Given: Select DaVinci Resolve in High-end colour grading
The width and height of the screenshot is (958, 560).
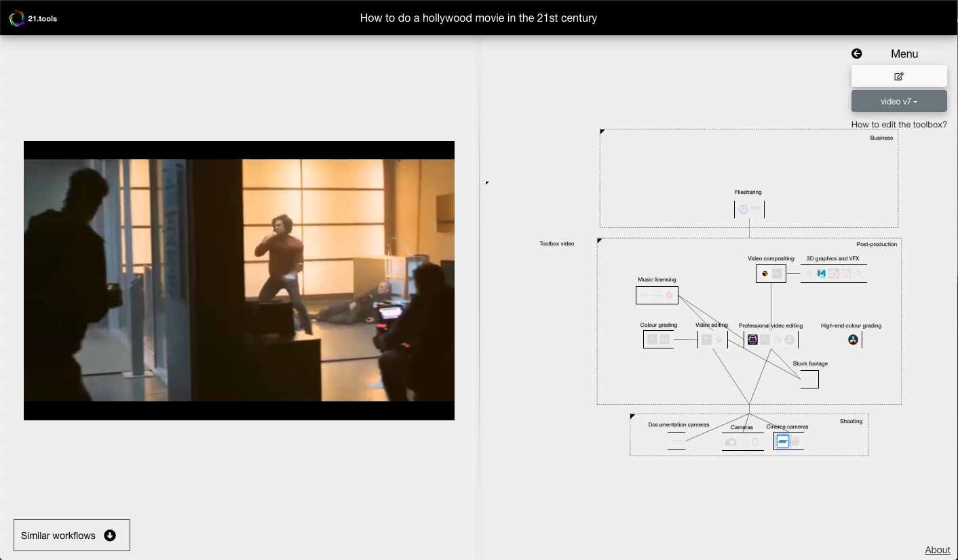Looking at the screenshot, I should pyautogui.click(x=854, y=340).
